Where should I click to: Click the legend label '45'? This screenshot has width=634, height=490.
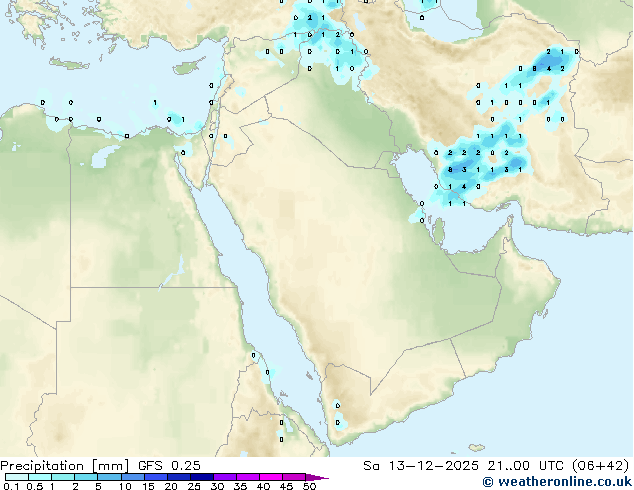pyautogui.click(x=286, y=486)
